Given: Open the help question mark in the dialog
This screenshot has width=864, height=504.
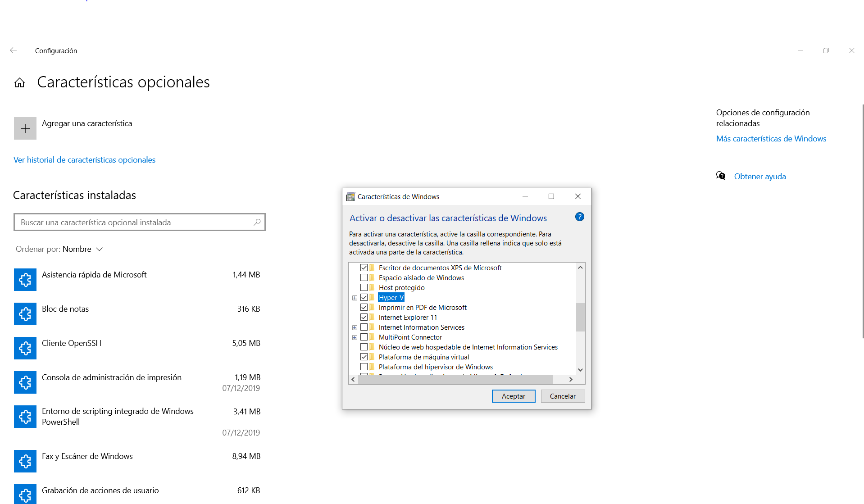Looking at the screenshot, I should tap(579, 217).
